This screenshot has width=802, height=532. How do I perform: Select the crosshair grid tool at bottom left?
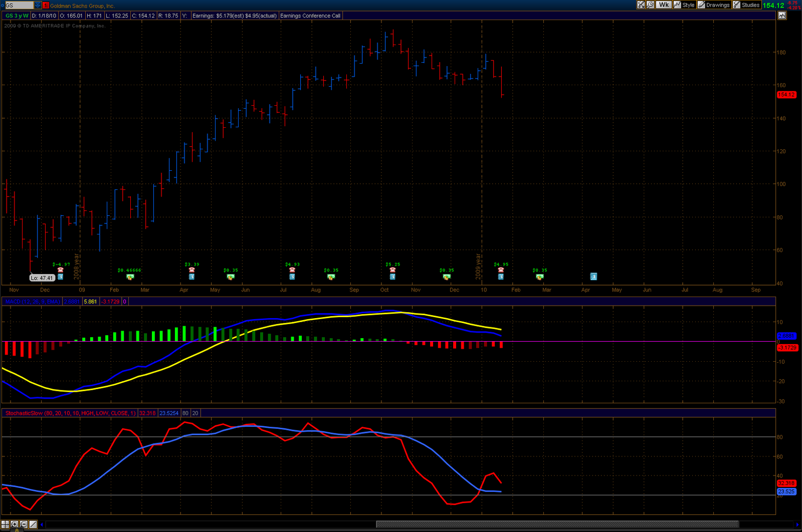point(5,524)
